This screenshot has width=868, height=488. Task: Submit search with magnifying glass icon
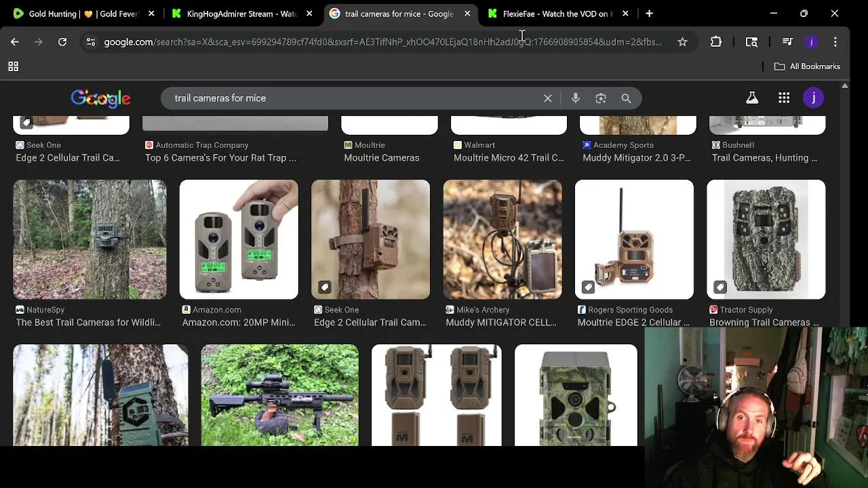click(626, 98)
